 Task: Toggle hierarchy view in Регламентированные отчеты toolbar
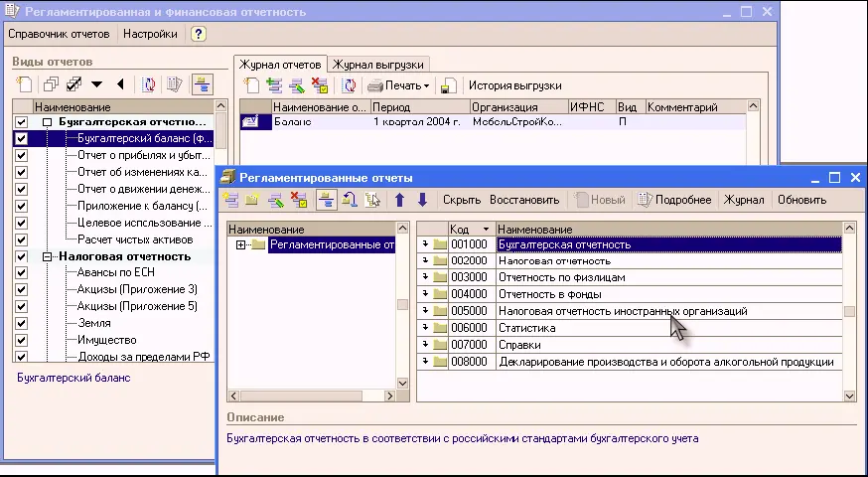click(x=327, y=200)
